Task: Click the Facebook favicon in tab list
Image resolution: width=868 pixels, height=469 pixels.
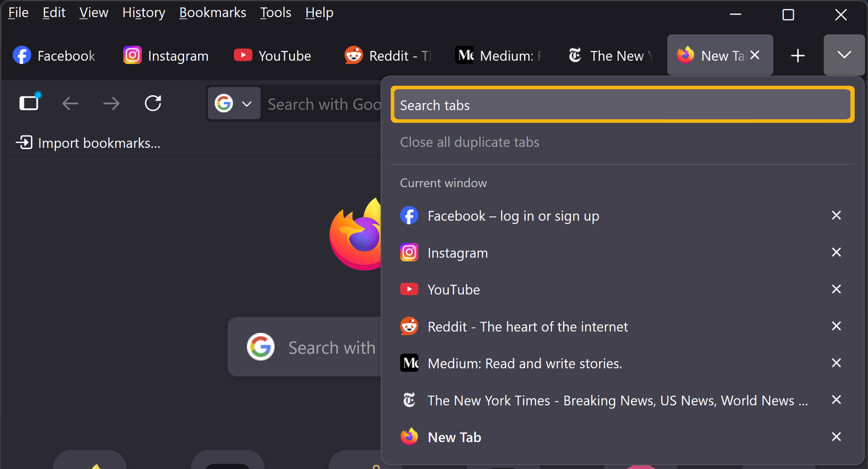Action: (409, 215)
